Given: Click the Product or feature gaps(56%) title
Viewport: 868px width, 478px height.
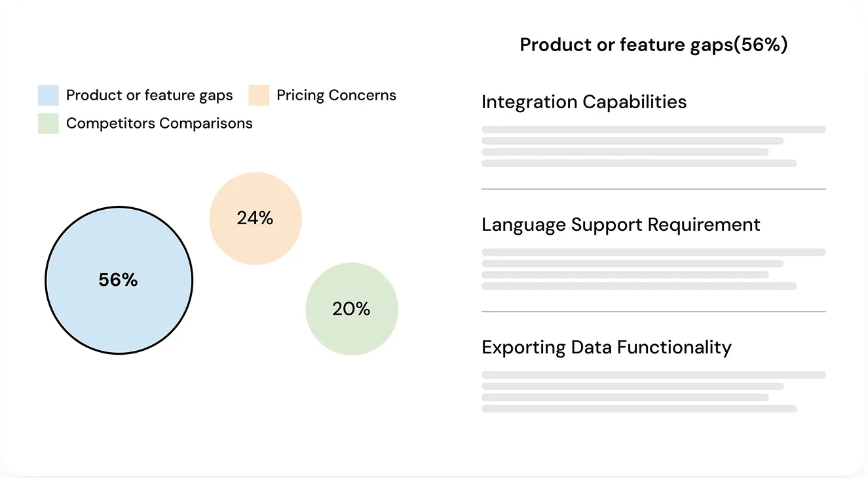Looking at the screenshot, I should 653,45.
